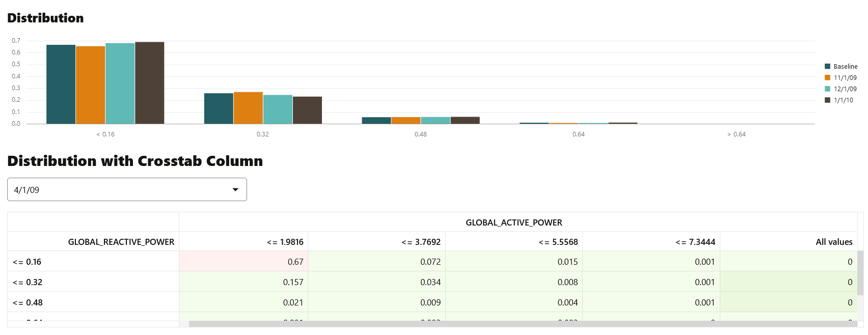Click the vertical scrollbar beside the table
Image resolution: width=868 pixels, height=335 pixels.
860,273
